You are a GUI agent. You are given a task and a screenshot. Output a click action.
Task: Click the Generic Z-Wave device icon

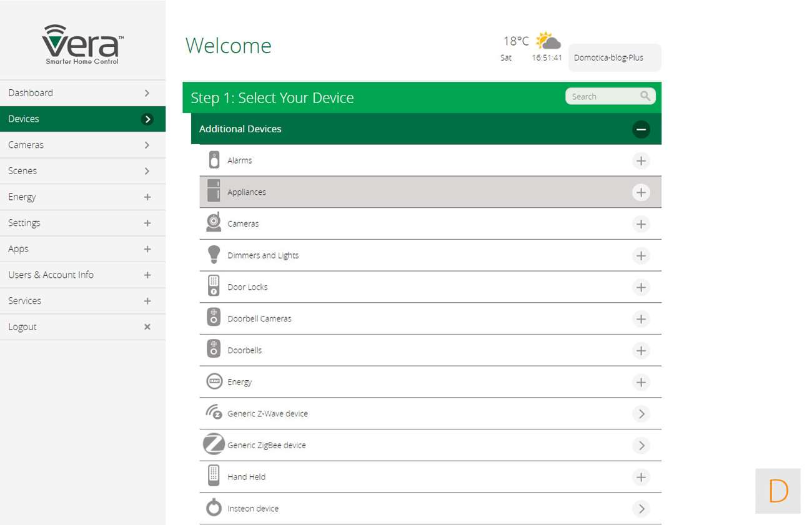coord(214,413)
